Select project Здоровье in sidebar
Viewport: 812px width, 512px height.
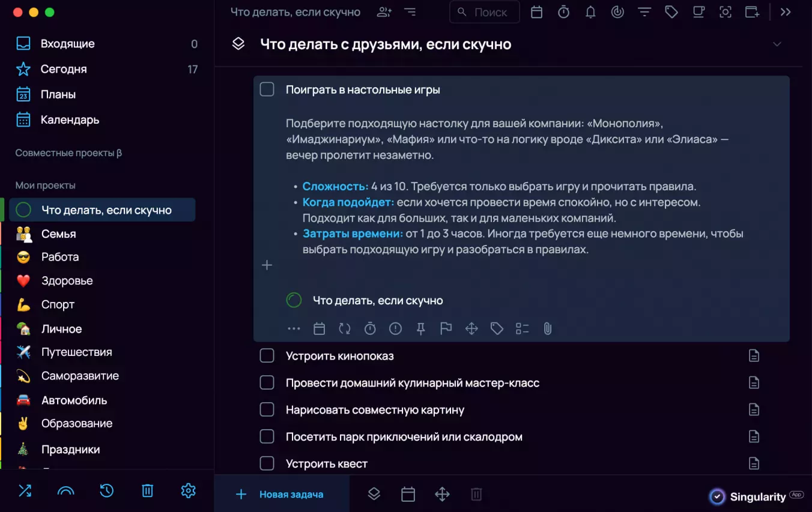102,281
